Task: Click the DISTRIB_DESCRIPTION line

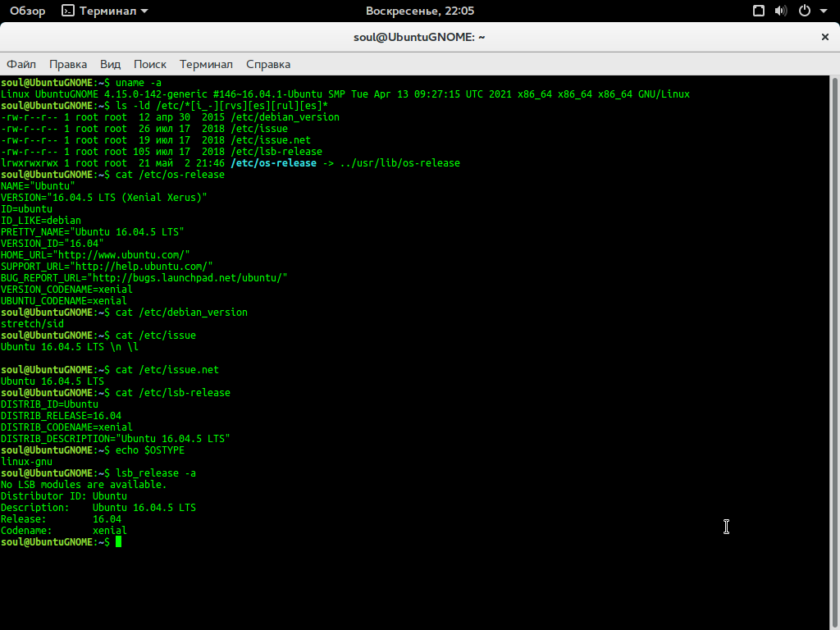Action: 116,439
